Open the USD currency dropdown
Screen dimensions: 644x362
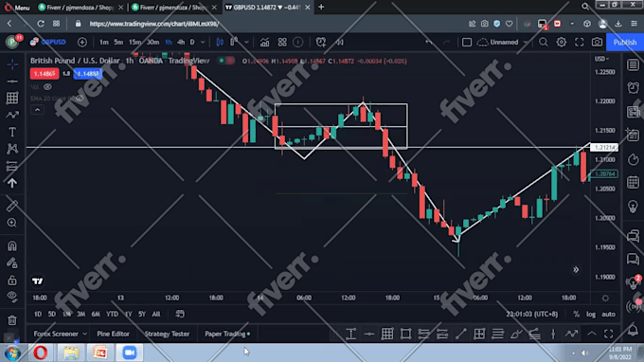tap(601, 59)
